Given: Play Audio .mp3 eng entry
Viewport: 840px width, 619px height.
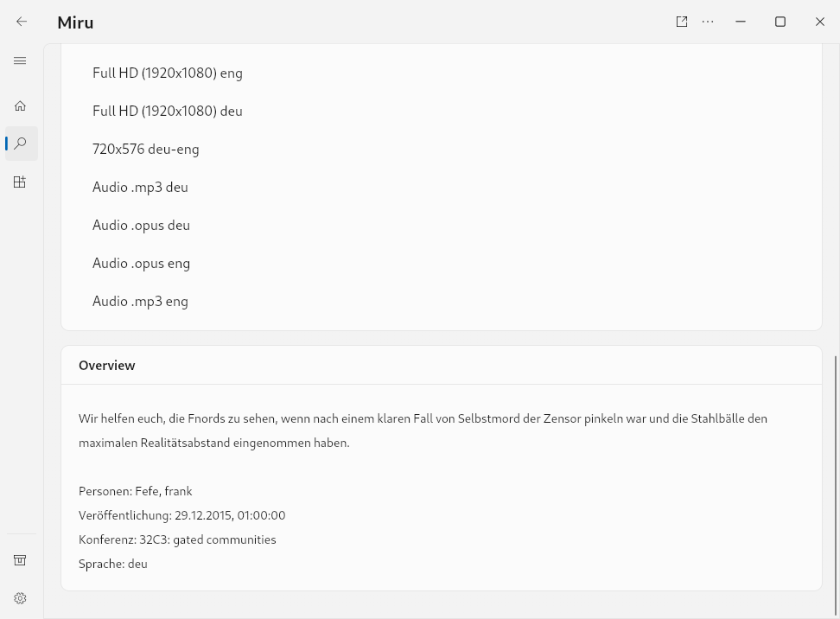Looking at the screenshot, I should [441, 301].
